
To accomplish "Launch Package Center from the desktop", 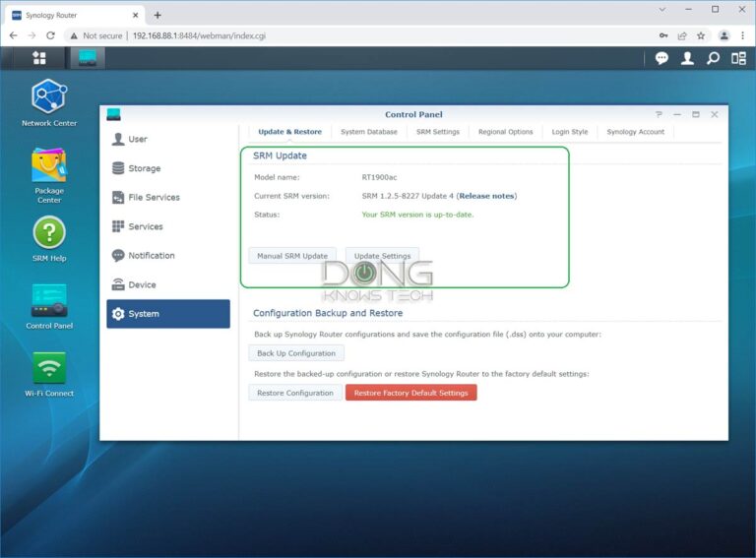I will coord(48,175).
